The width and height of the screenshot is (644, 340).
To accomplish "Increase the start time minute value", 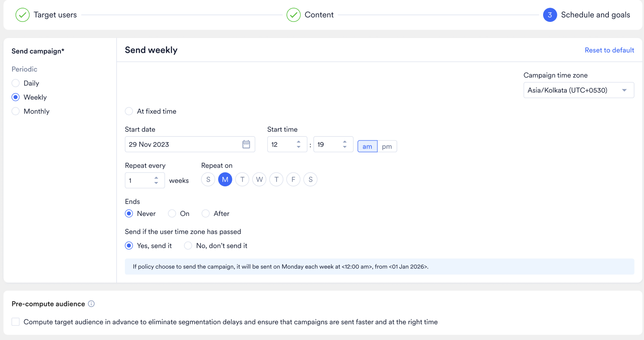I will (345, 142).
